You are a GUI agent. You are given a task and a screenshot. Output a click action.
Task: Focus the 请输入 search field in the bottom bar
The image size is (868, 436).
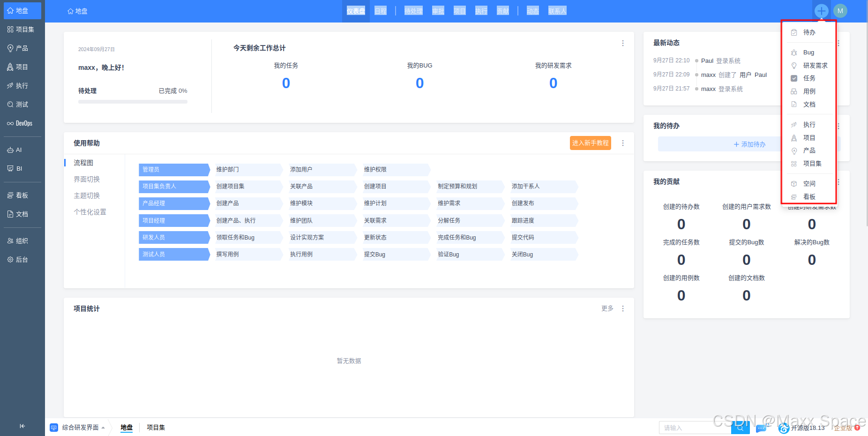coord(695,428)
